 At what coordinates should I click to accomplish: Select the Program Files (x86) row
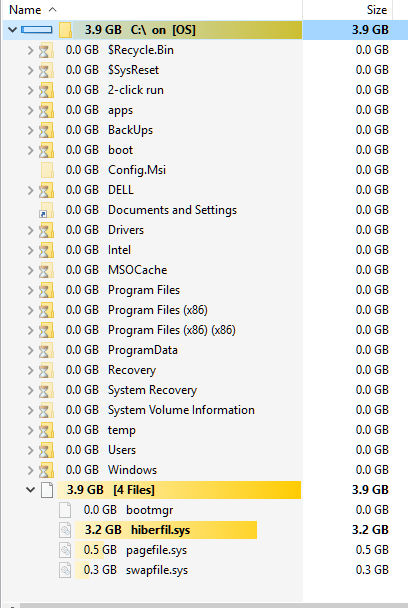point(204,310)
